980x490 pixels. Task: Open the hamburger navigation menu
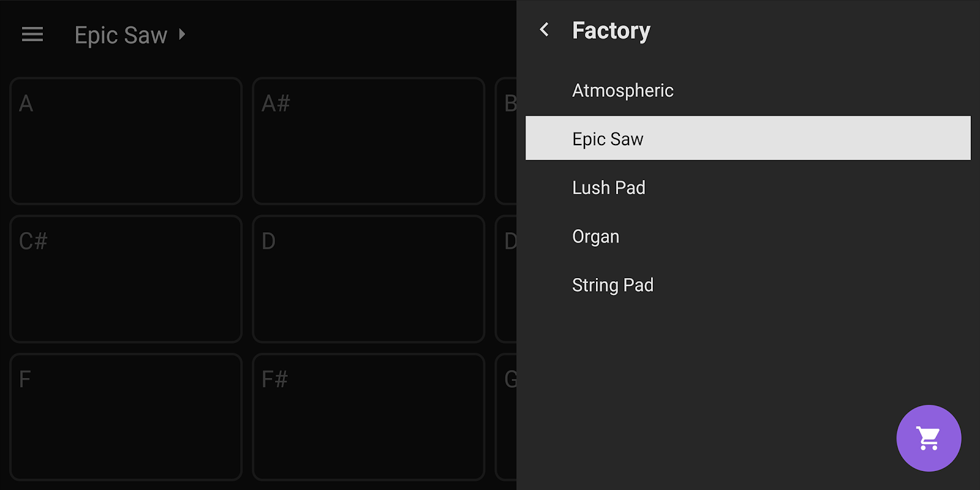point(32,35)
